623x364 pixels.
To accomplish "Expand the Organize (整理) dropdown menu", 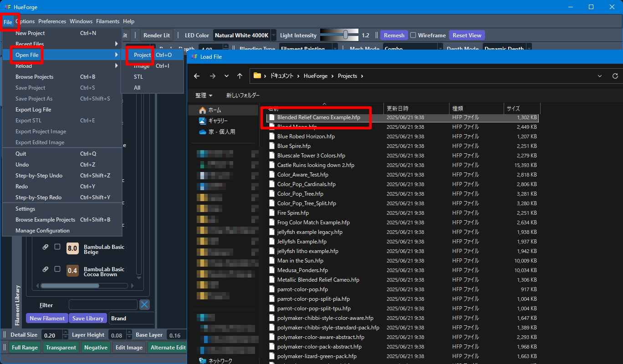I will click(204, 96).
